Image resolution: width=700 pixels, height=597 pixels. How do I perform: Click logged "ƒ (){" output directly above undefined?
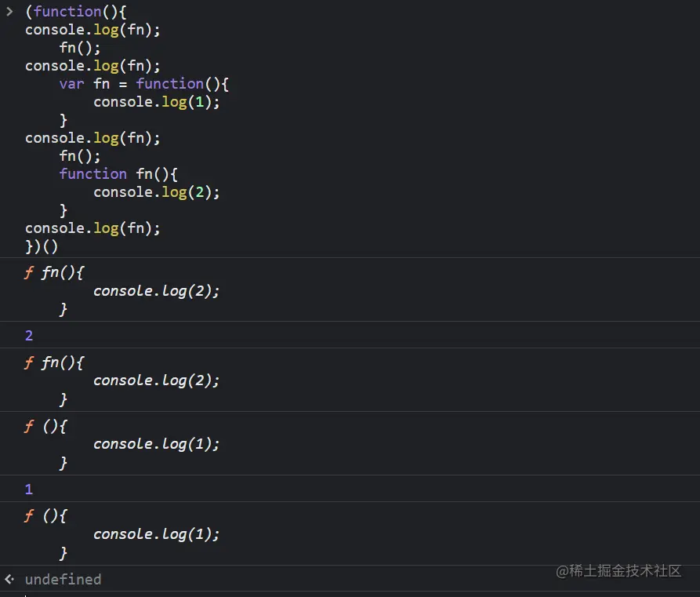(x=45, y=516)
